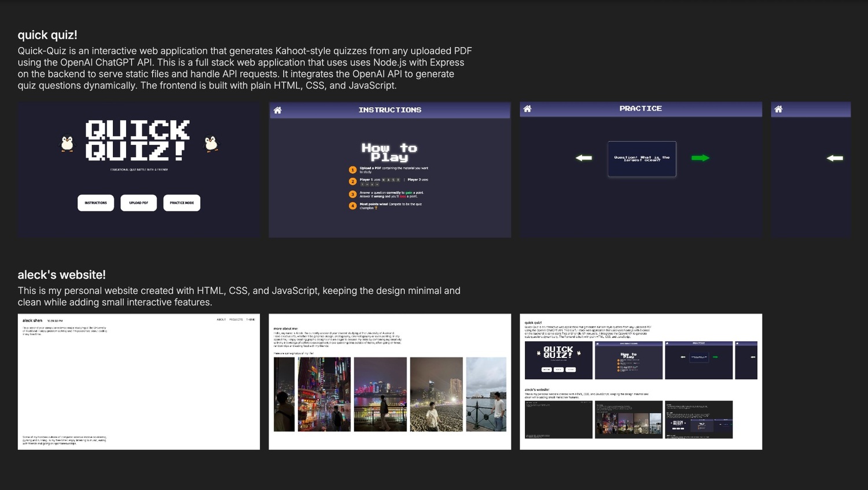Click the 'quick quiz!' project heading

[x=47, y=35]
